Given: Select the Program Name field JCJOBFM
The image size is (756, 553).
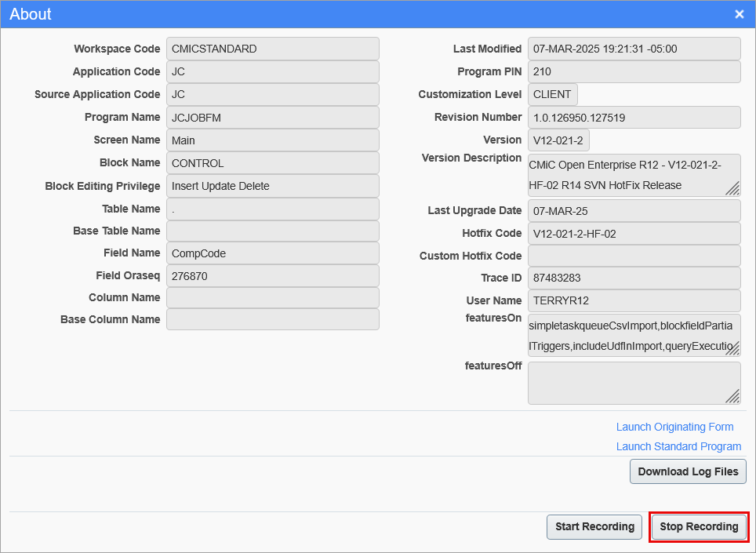Looking at the screenshot, I should click(x=273, y=118).
